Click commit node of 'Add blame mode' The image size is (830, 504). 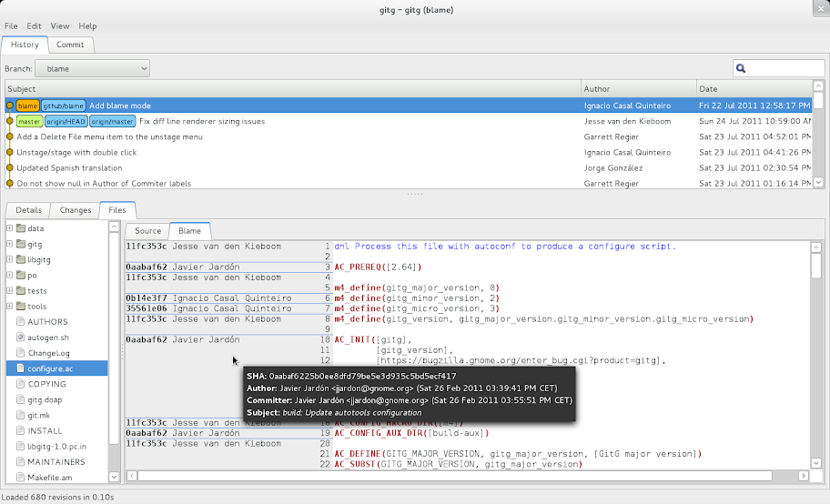tap(9, 106)
